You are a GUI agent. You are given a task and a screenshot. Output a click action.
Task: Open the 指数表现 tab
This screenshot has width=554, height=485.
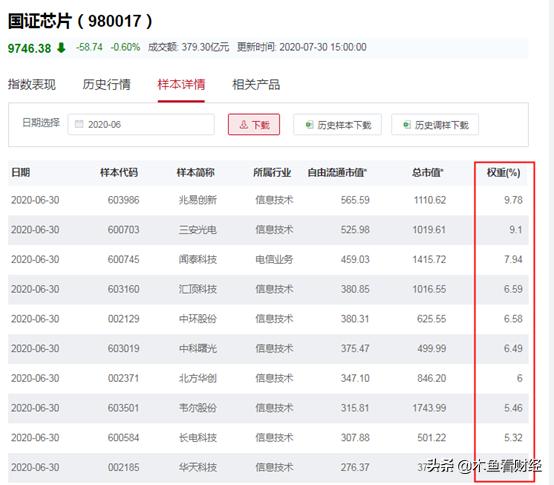pyautogui.click(x=32, y=84)
